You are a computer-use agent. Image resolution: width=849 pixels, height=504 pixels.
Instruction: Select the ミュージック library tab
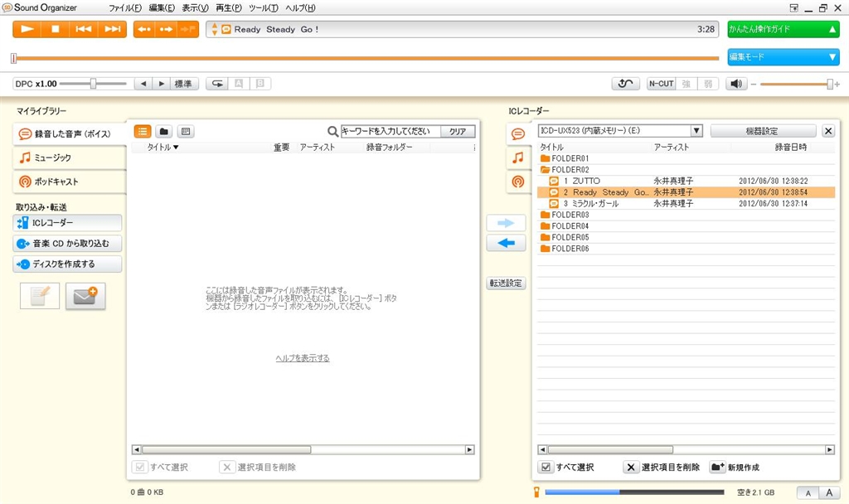click(x=70, y=157)
